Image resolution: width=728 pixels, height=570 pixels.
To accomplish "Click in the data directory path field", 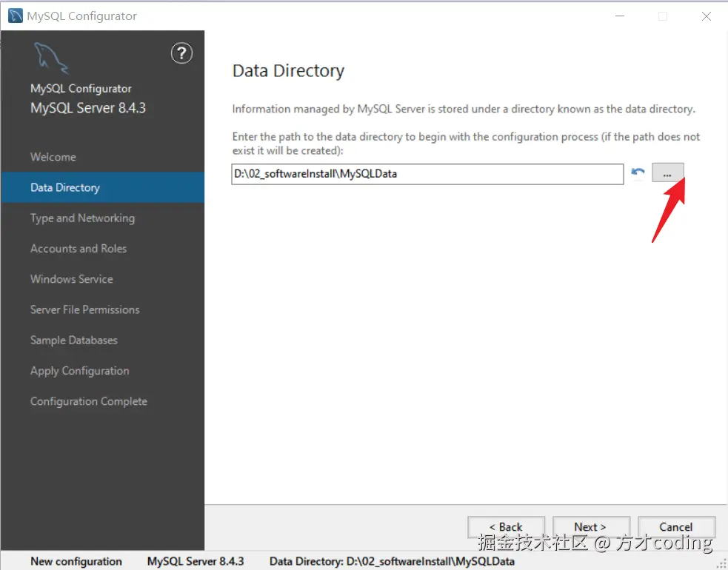I will pos(427,174).
